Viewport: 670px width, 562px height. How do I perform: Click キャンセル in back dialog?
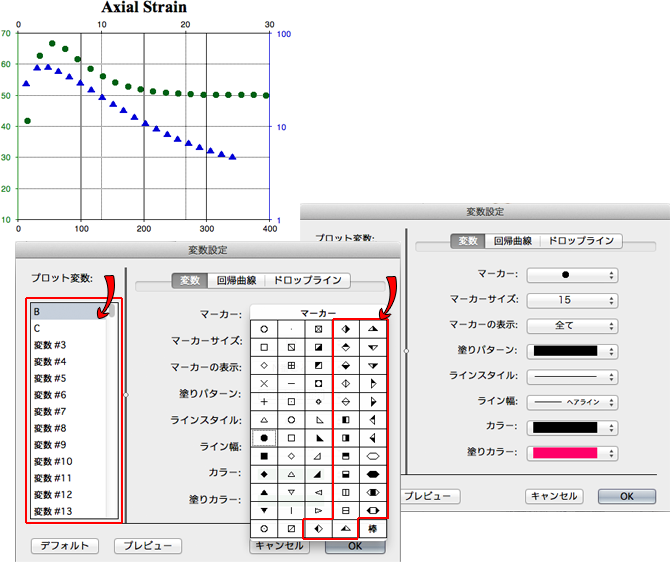554,496
